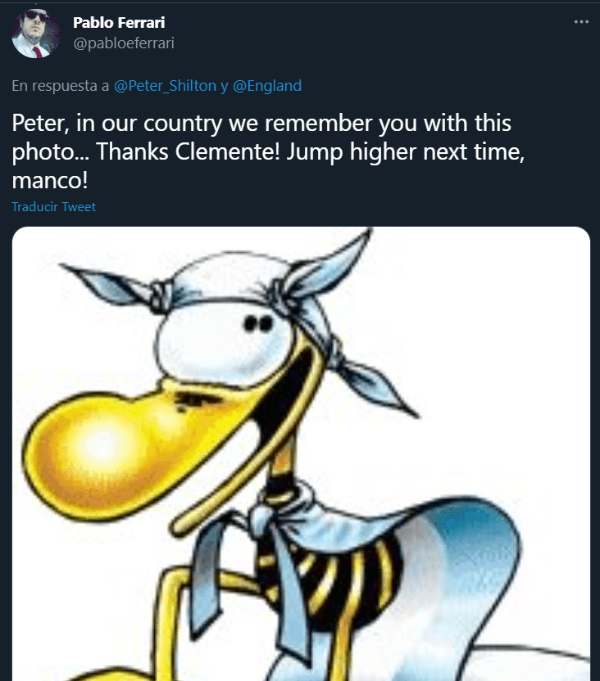Open the @Peter_Shilton mention link
This screenshot has height=681, width=600.
click(165, 86)
